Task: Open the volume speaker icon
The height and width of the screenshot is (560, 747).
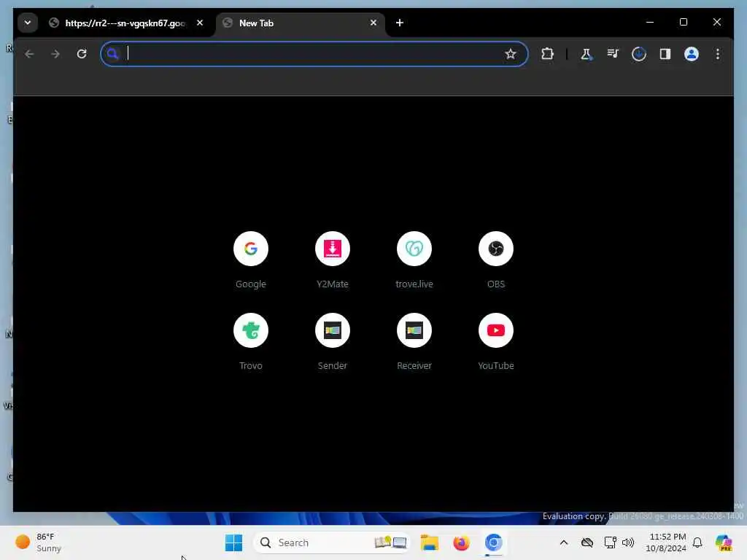Action: point(628,542)
